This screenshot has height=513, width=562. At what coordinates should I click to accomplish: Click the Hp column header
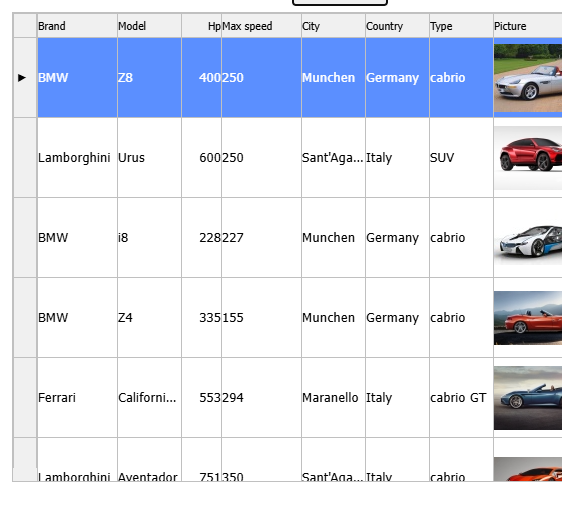click(x=201, y=26)
